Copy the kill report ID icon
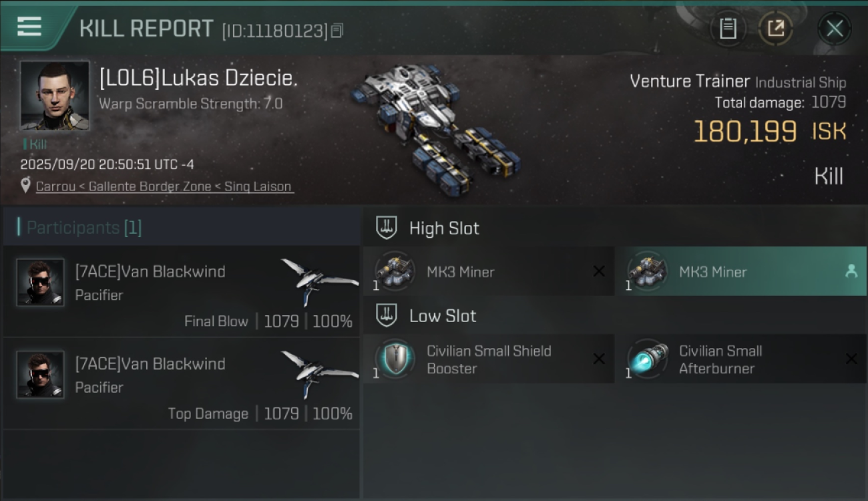868x501 pixels. pyautogui.click(x=337, y=30)
